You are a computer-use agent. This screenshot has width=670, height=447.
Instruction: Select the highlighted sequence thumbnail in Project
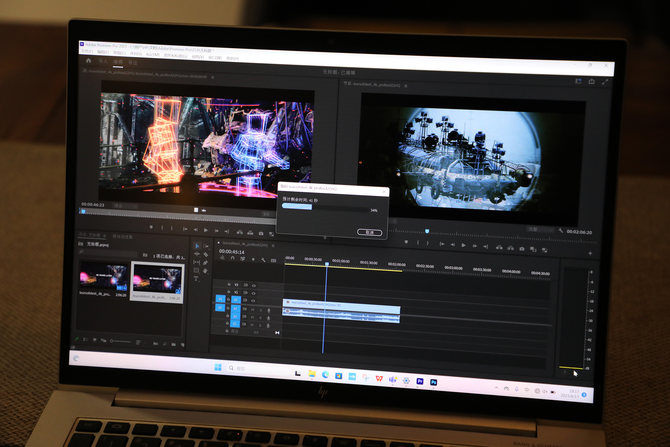158,282
